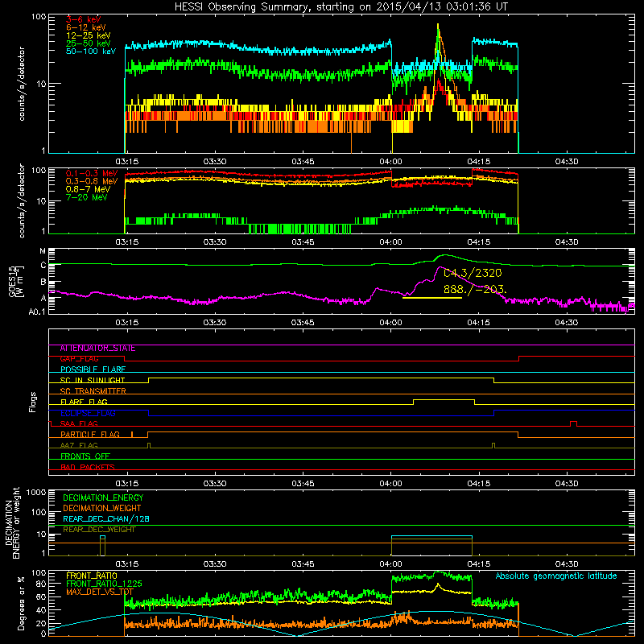The height and width of the screenshot is (644, 644).
Task: Click the DECIMATION_WEIGHT legend label
Action: [x=102, y=509]
